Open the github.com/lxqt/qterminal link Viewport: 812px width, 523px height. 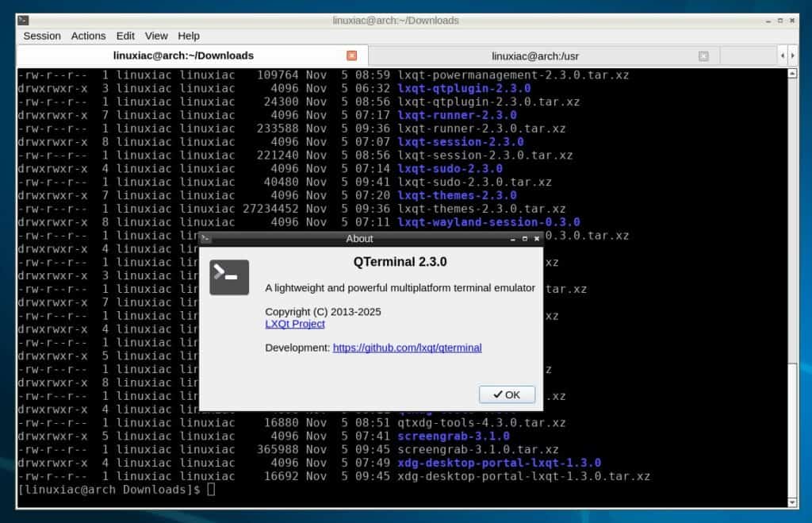(x=408, y=348)
